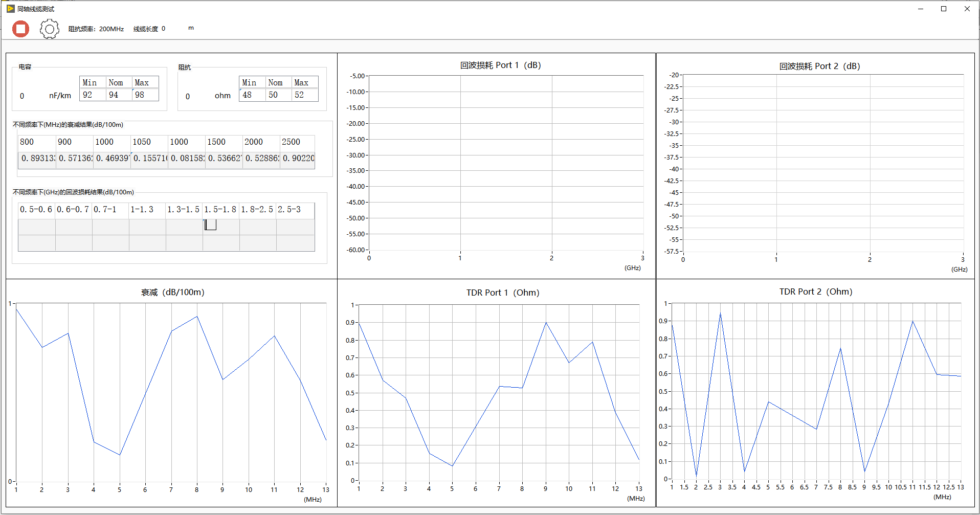Click the impedance Min value 48
The image size is (980, 515).
[x=252, y=95]
